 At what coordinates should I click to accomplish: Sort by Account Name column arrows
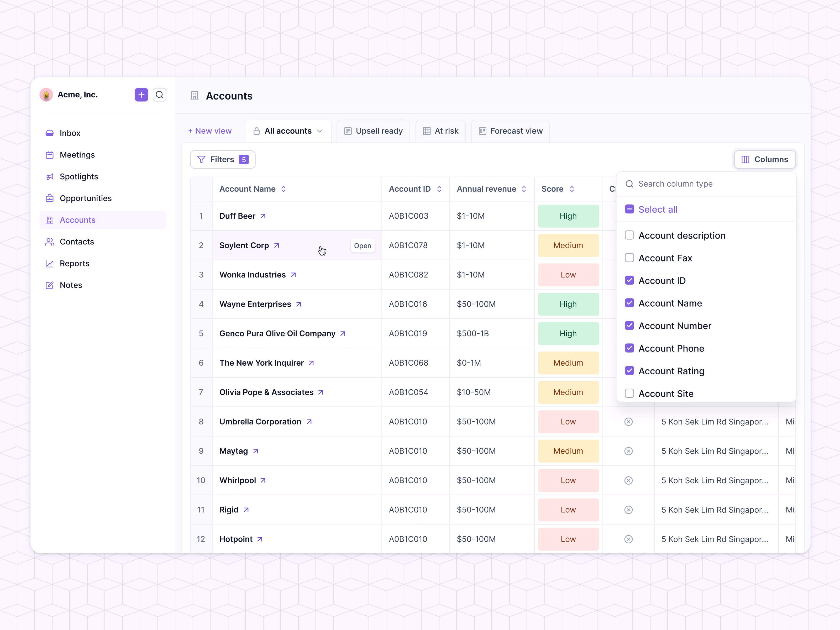point(283,189)
